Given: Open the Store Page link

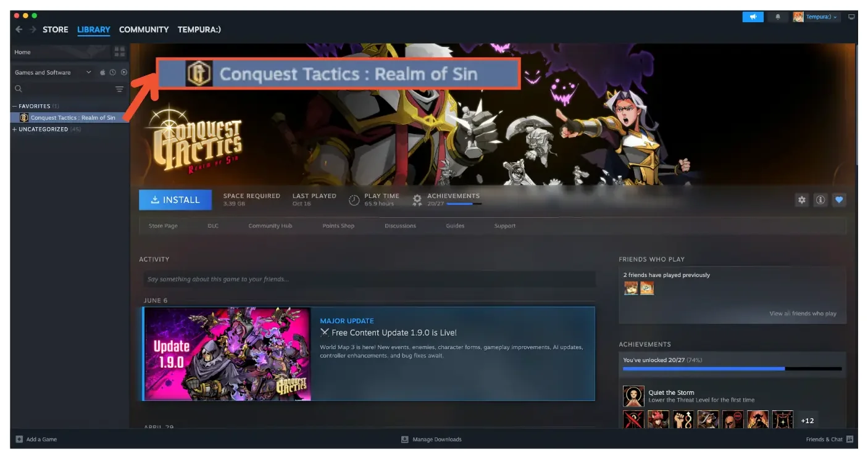Looking at the screenshot, I should (x=163, y=226).
